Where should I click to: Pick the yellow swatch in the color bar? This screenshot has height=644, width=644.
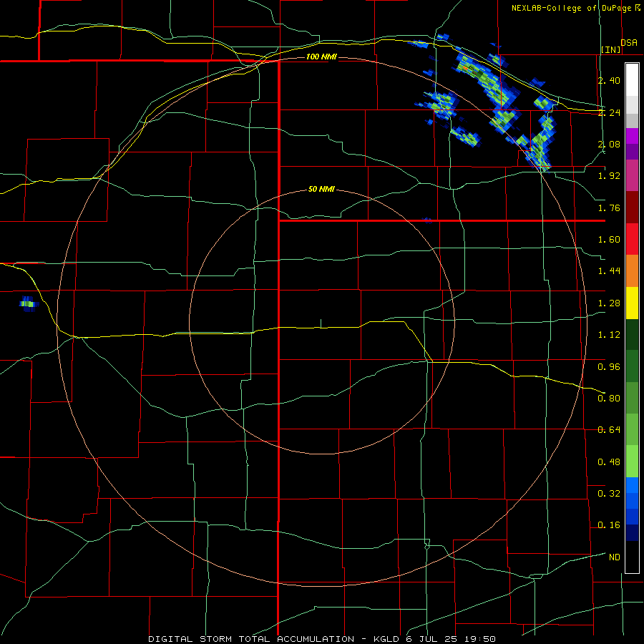[x=632, y=303]
